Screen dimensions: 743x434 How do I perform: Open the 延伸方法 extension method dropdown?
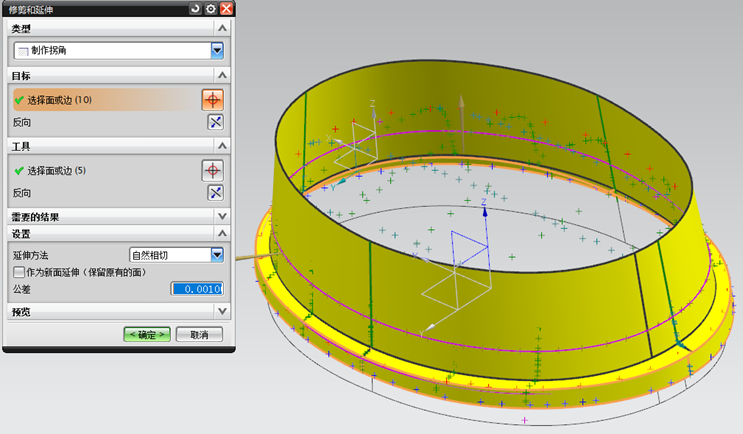[x=216, y=255]
